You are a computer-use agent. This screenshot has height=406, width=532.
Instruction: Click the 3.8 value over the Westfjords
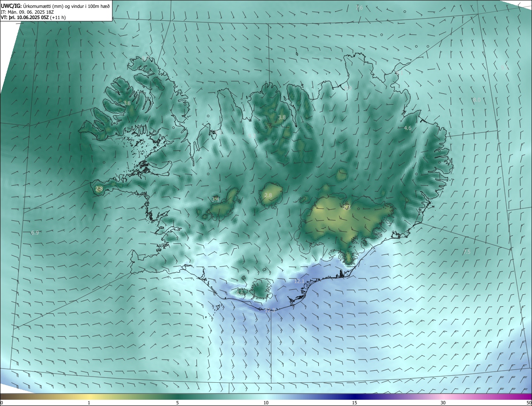click(x=127, y=103)
